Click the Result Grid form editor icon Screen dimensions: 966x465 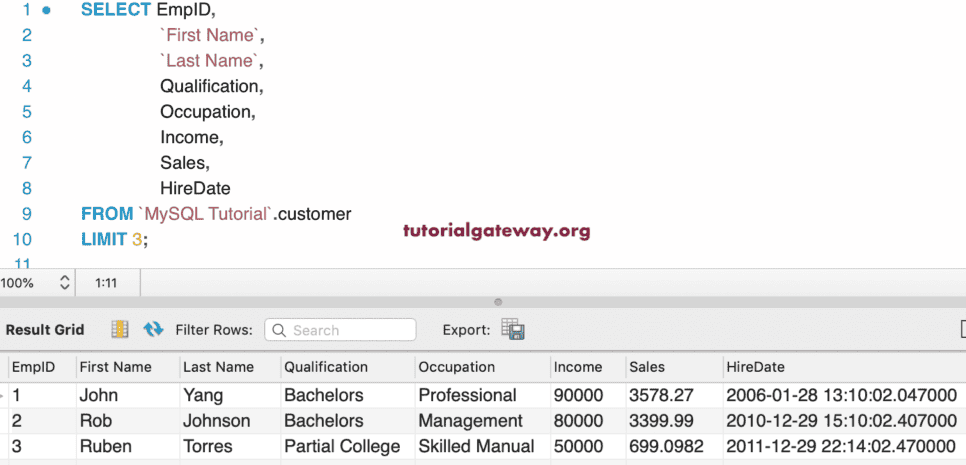[x=120, y=330]
